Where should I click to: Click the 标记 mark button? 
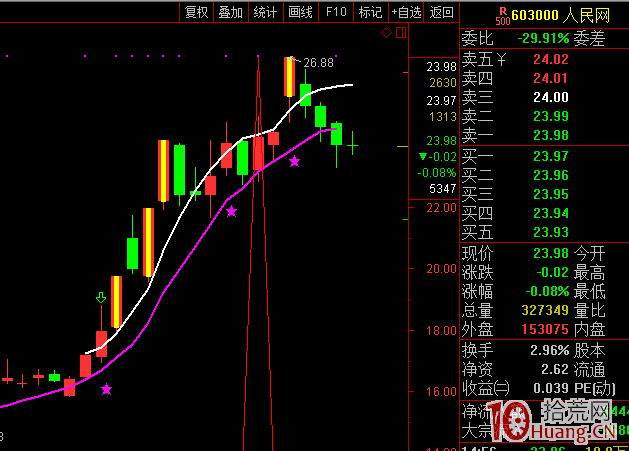click(371, 12)
